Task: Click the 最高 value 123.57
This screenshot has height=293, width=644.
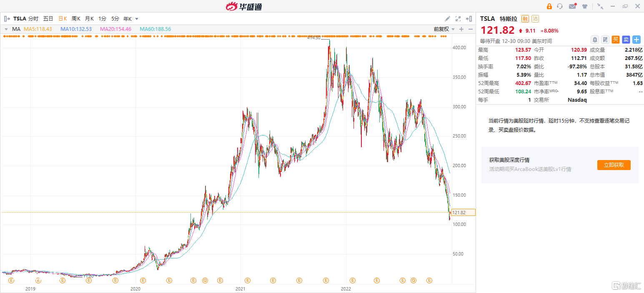Action: click(523, 50)
